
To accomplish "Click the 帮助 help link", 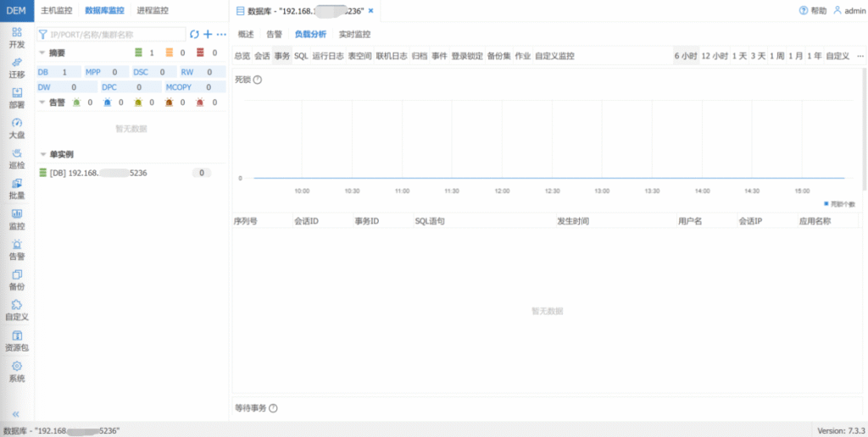I will click(813, 11).
